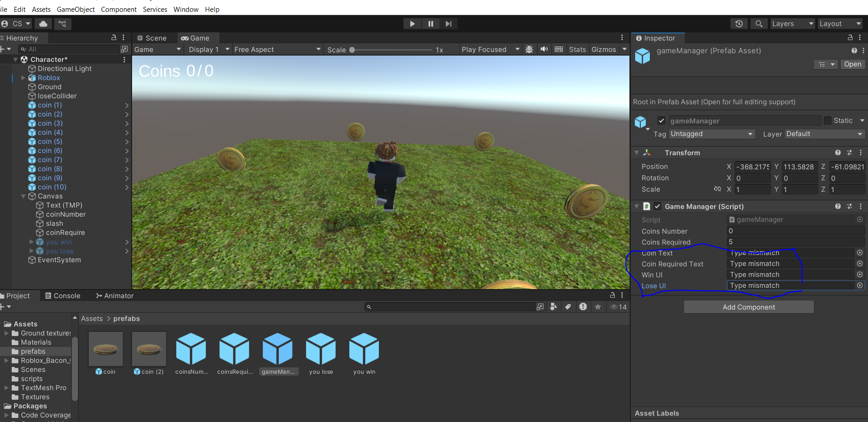Viewport: 868px width, 422px height.
Task: Open the Layout dropdown
Action: (840, 24)
